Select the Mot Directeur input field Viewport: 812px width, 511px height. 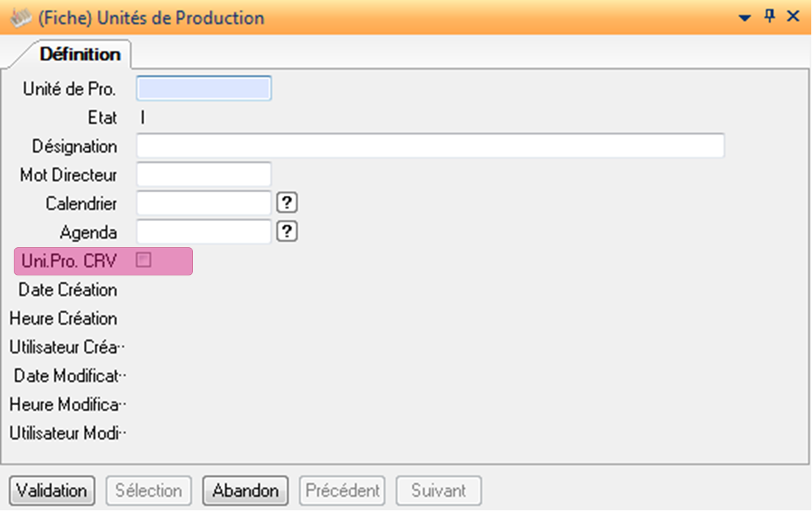pos(204,175)
